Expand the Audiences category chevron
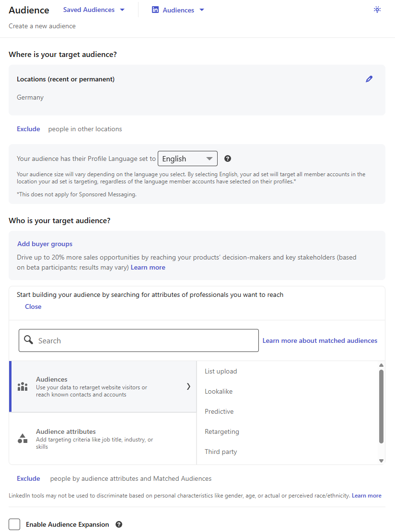The height and width of the screenshot is (532, 395). pyautogui.click(x=188, y=386)
